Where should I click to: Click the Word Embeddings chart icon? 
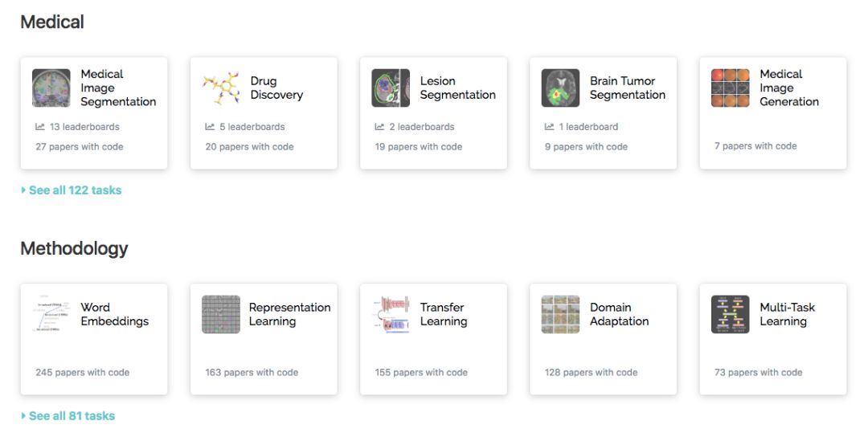pyautogui.click(x=51, y=314)
